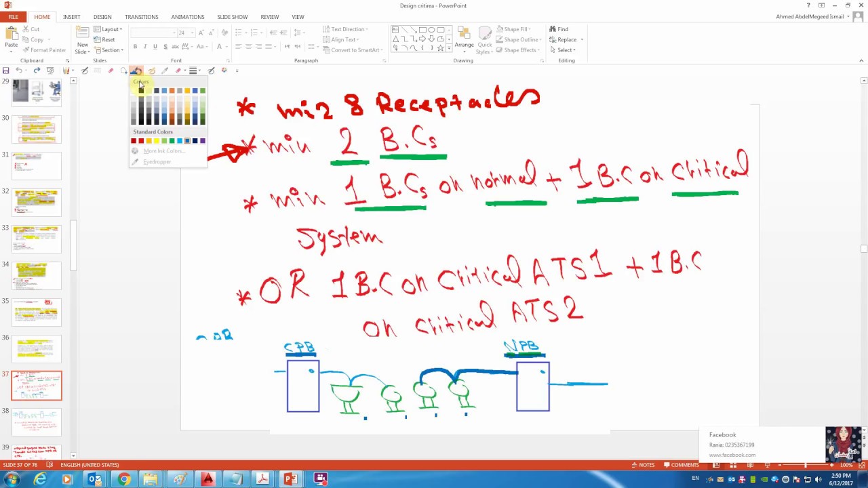
Task: Switch to the TRANSITIONS tab
Action: 141,16
